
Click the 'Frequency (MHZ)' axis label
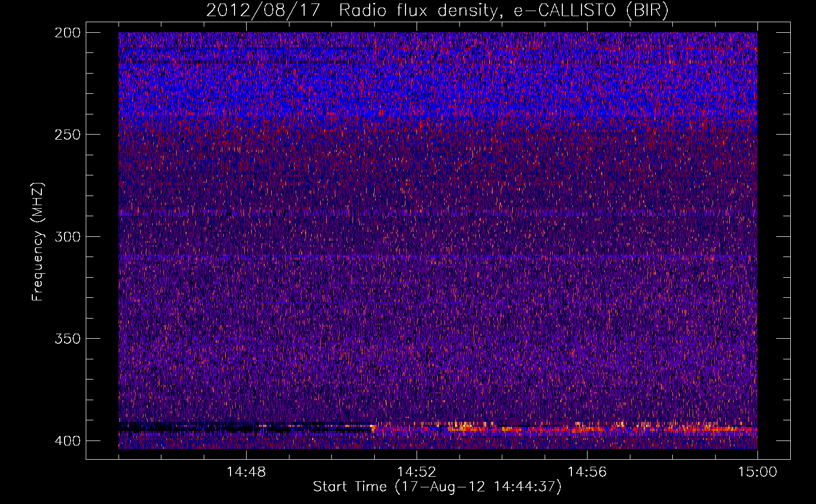(x=38, y=241)
